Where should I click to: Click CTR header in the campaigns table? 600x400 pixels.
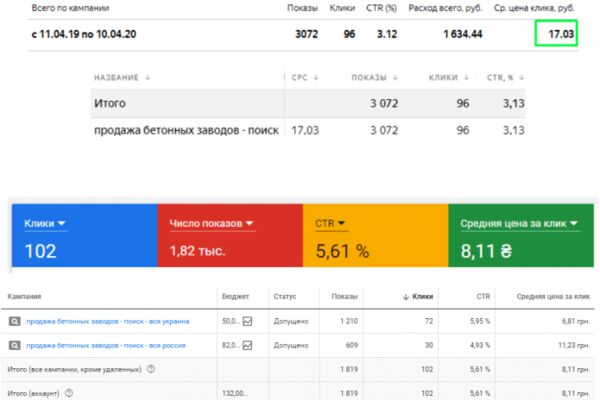pos(483,296)
